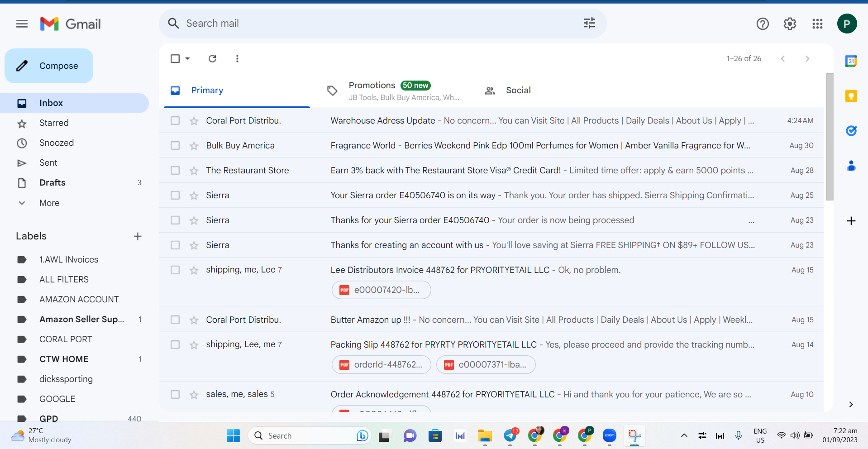Open Google Calendar side panel
868x449 pixels.
pos(851,61)
